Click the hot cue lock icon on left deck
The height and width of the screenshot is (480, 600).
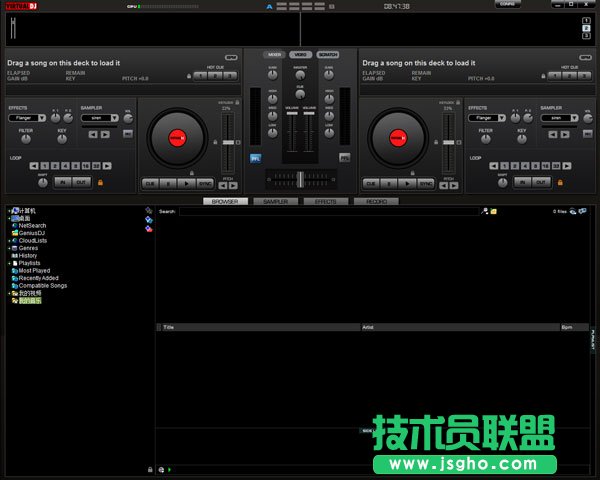pos(189,76)
